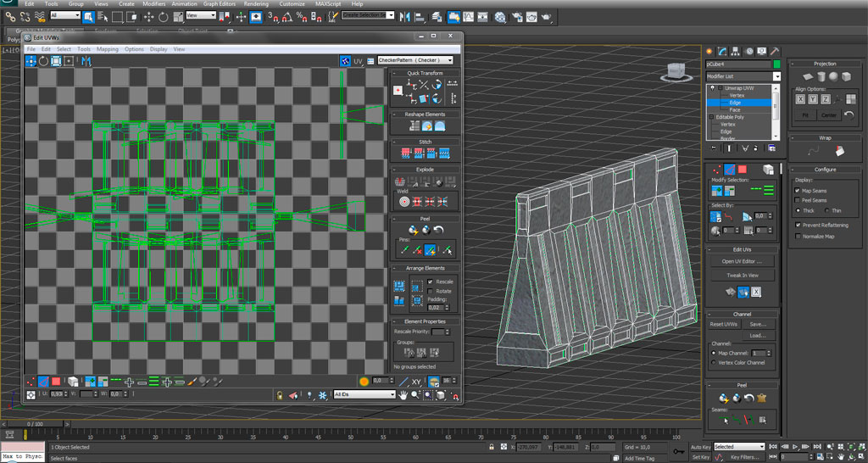Click the Mirror Horizontal icon in UV editor
The image size is (868, 463).
click(x=87, y=61)
